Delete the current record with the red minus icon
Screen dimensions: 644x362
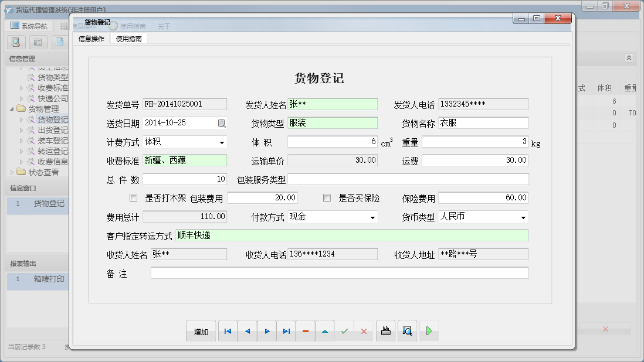point(305,331)
